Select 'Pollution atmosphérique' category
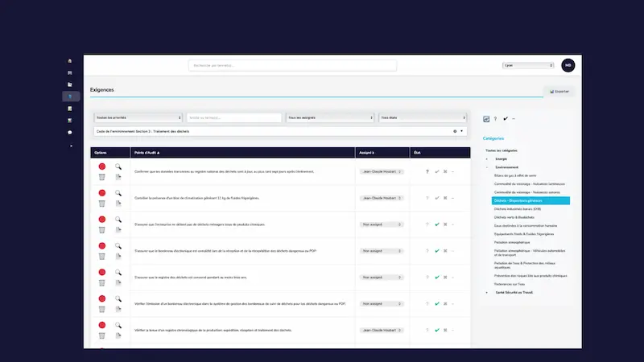The image size is (644, 362). point(512,242)
